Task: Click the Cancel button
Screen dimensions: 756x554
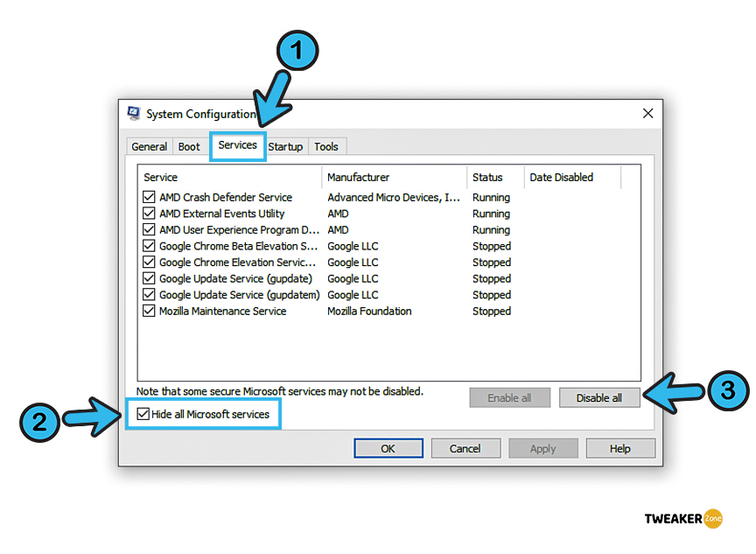Action: 465,448
